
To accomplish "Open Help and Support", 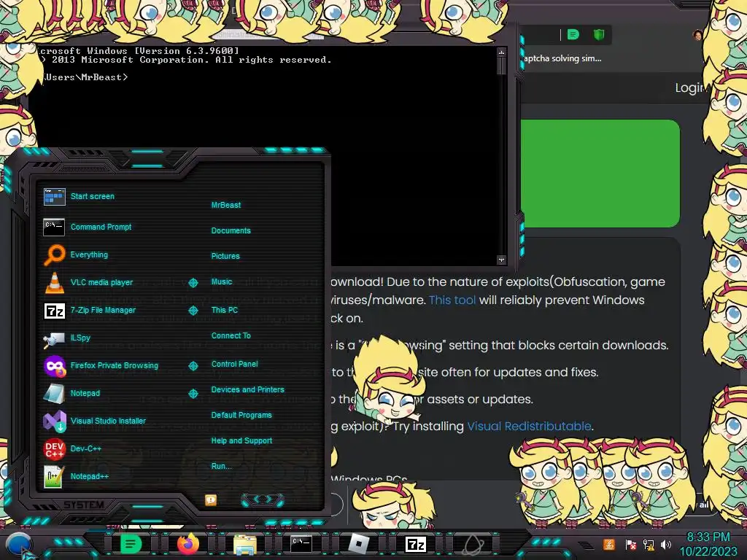I will point(241,441).
